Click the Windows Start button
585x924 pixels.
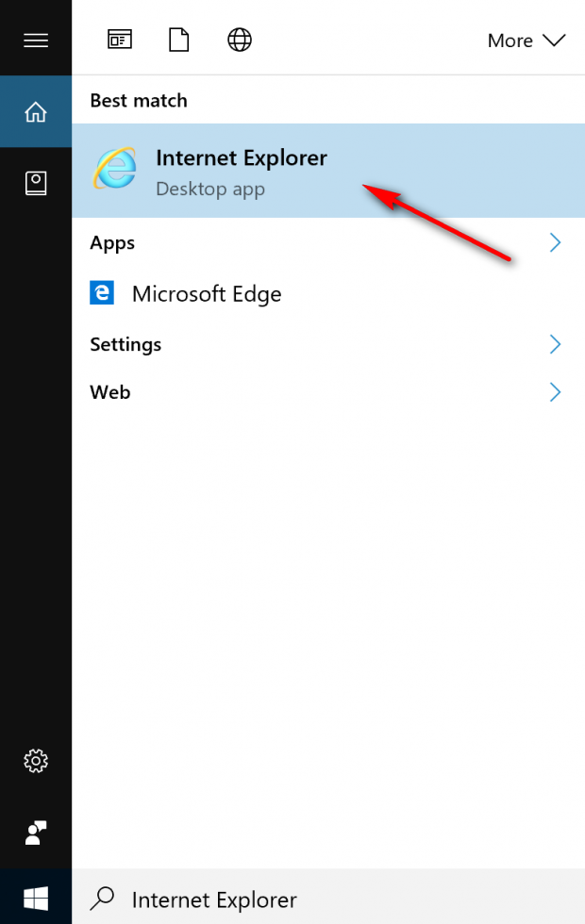tap(36, 899)
